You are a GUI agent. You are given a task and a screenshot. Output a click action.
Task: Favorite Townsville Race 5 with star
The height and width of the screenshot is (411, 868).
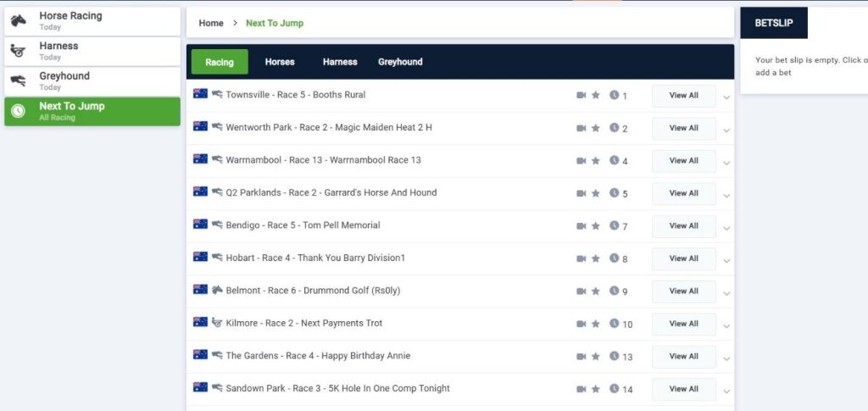[x=596, y=95]
